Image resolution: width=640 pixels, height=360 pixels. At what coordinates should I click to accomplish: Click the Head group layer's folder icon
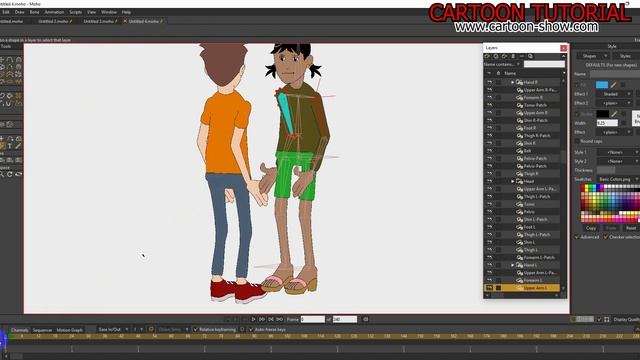point(520,181)
